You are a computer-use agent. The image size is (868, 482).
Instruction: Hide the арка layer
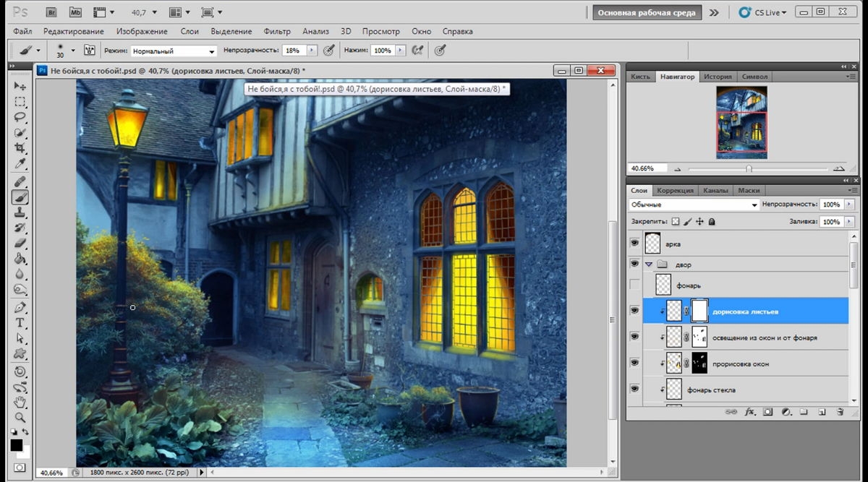(634, 244)
